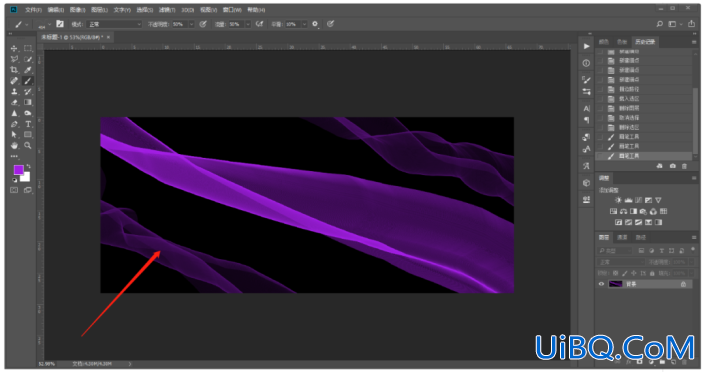
Task: Select the Crop tool
Action: (14, 70)
